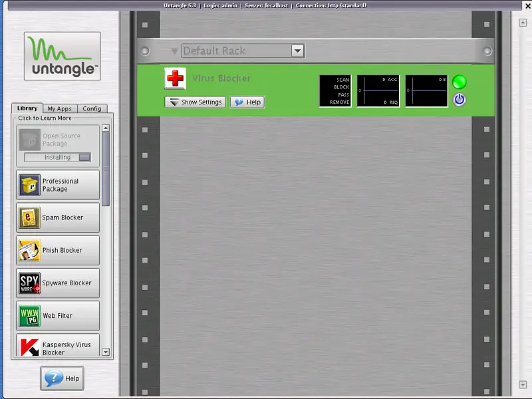
Task: Click the library list scrollbar thumb
Action: [106, 169]
